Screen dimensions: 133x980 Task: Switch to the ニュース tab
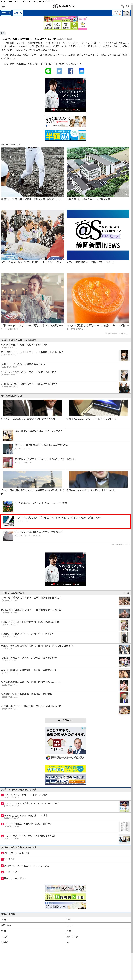[x=6, y=13]
